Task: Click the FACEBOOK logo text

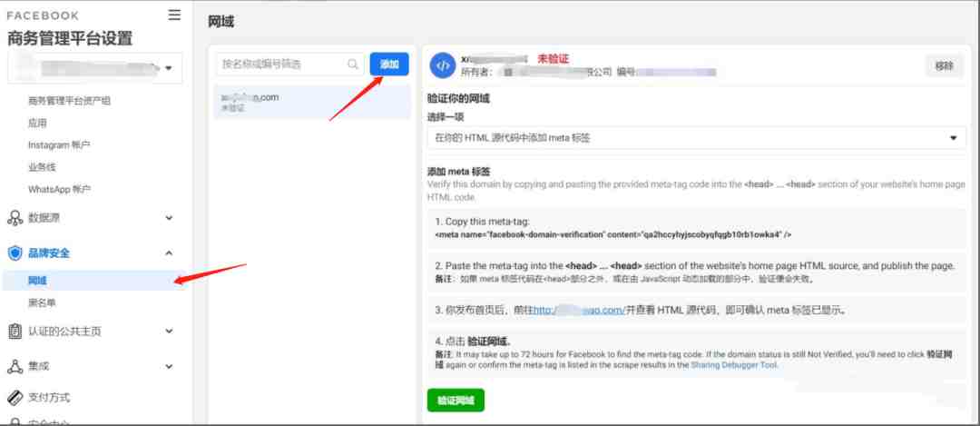Action: (44, 15)
